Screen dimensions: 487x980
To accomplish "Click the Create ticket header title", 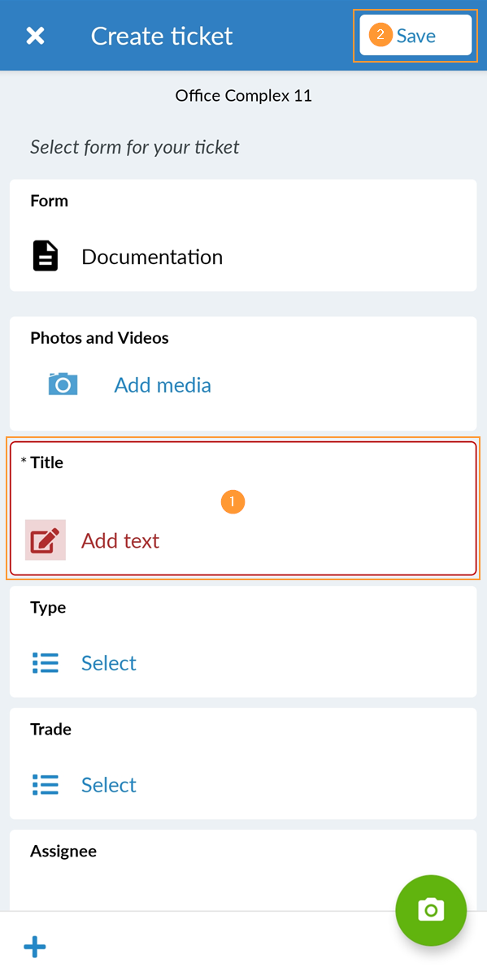I will tap(162, 36).
